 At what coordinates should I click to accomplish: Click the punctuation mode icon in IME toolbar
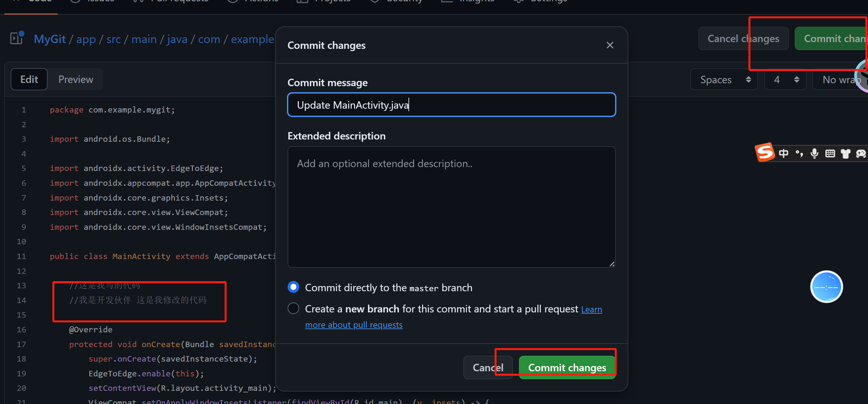[x=799, y=153]
